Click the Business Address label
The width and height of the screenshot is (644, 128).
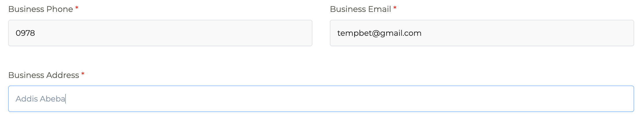[x=43, y=75]
